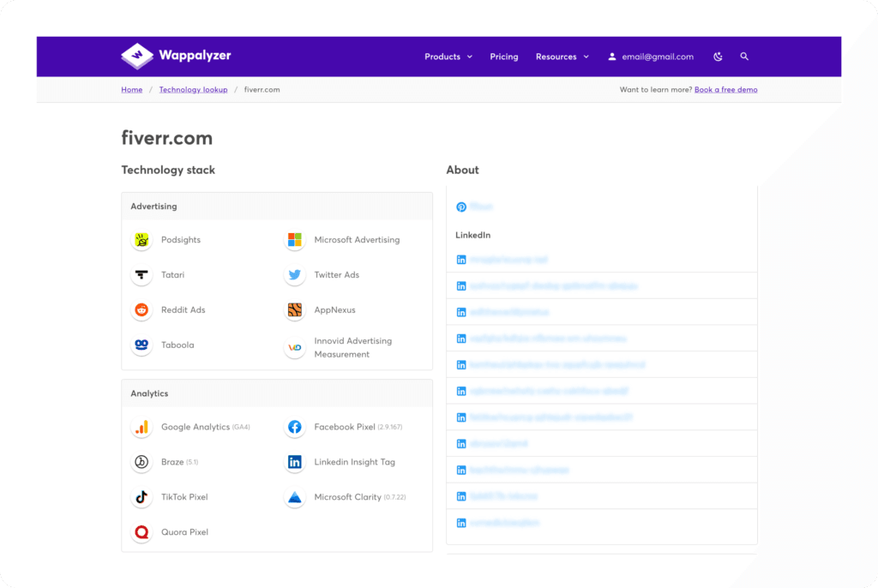This screenshot has height=588, width=878.
Task: Select the Facebook Pixel icon
Action: click(x=295, y=427)
